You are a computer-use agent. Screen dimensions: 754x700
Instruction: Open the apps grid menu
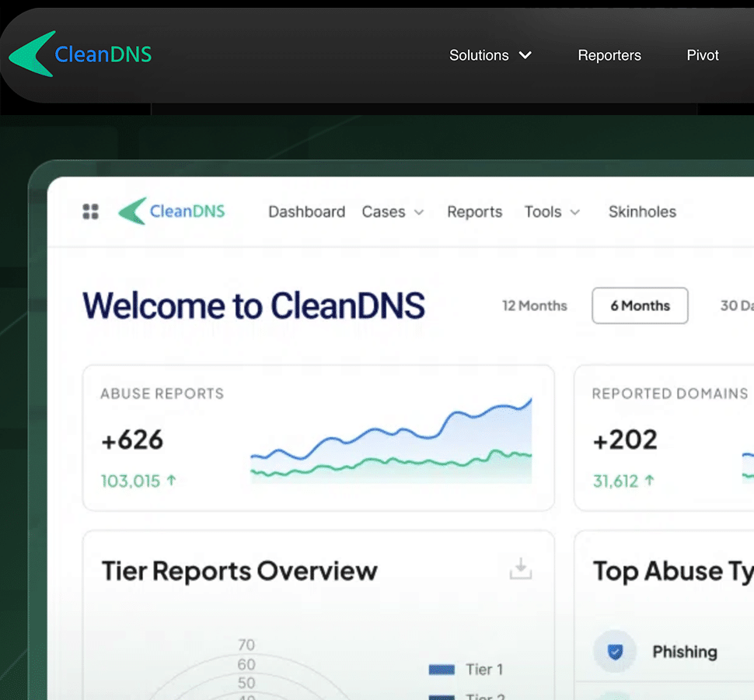tap(90, 212)
